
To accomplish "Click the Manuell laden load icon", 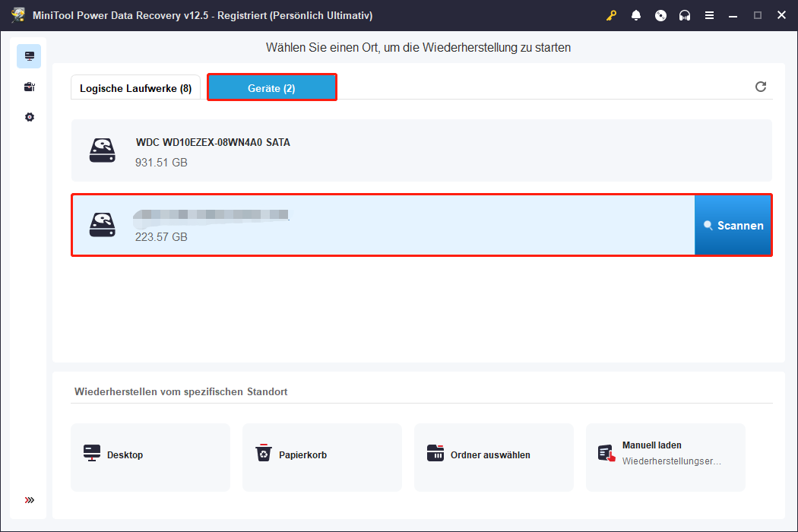I will (607, 453).
